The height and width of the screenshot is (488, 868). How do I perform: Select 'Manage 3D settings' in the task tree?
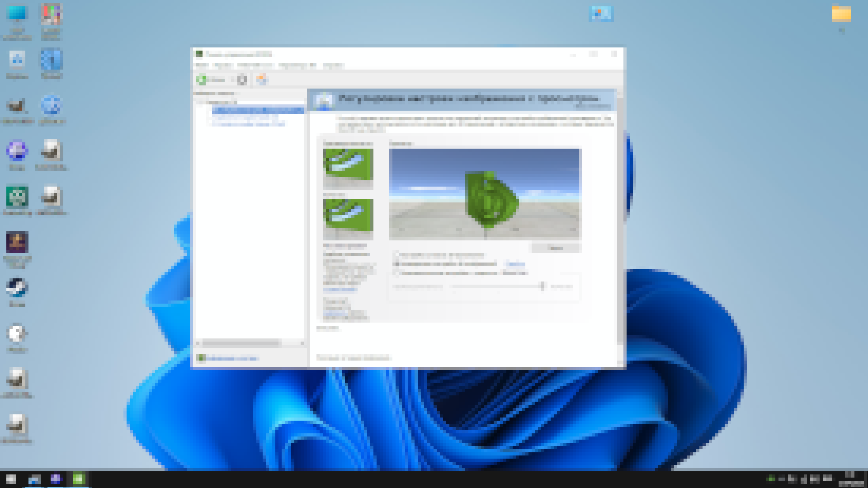(245, 117)
